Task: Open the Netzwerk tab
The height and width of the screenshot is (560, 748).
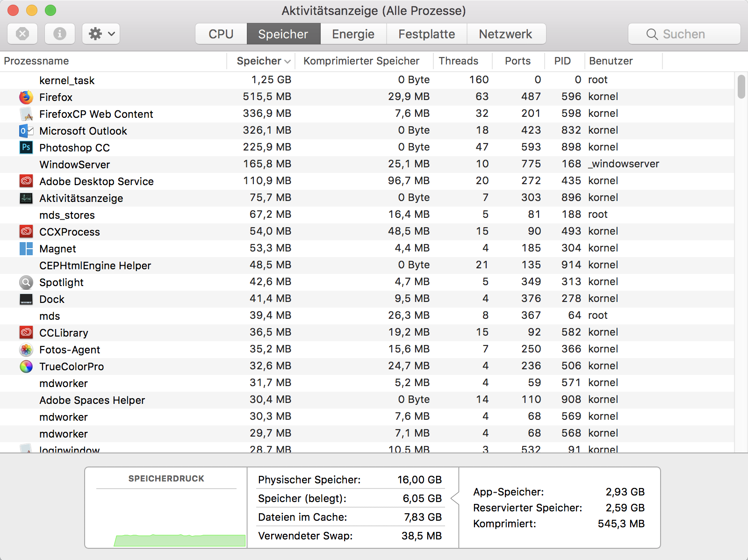Action: pos(506,34)
